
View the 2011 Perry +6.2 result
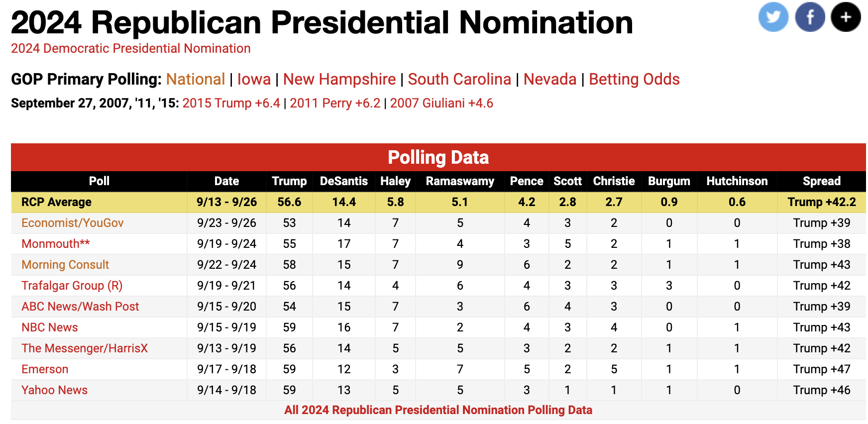334,103
